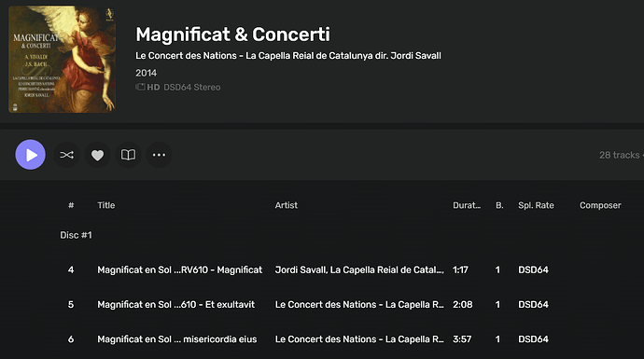Click the release year 2014
The width and height of the screenshot is (644, 359).
[x=147, y=73]
